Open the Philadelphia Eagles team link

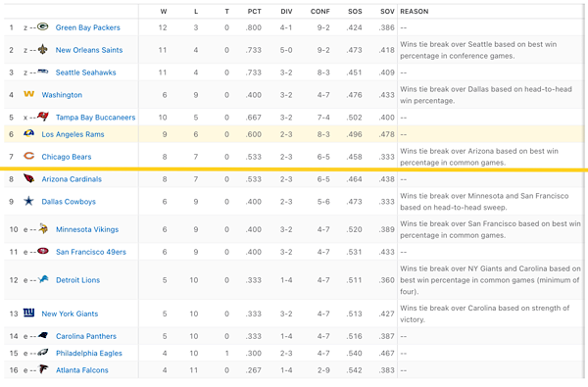pyautogui.click(x=89, y=353)
